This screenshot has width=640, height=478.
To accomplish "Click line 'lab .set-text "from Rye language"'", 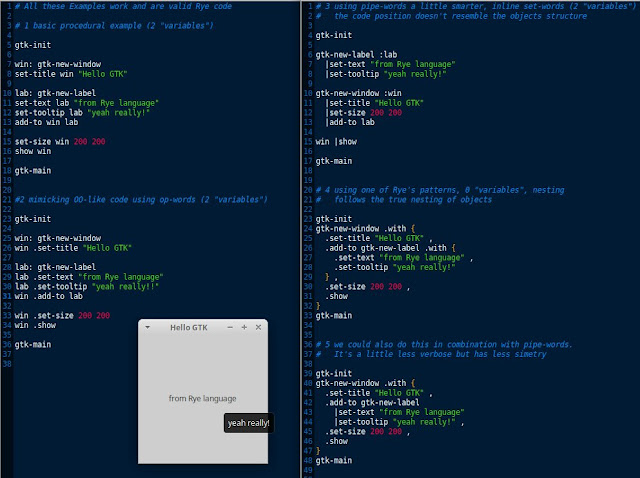I will click(89, 277).
